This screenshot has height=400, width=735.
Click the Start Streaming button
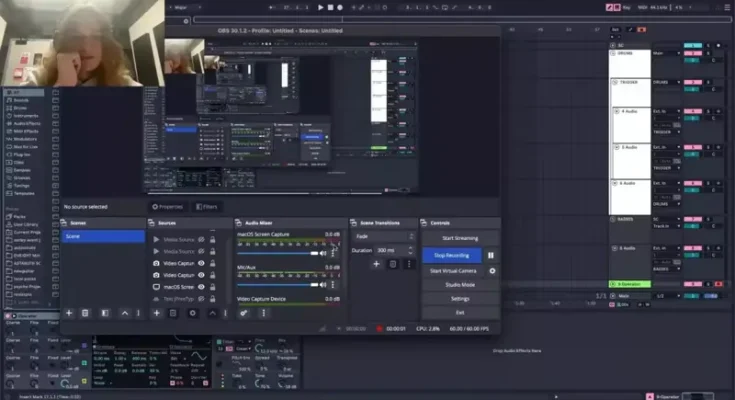459,239
